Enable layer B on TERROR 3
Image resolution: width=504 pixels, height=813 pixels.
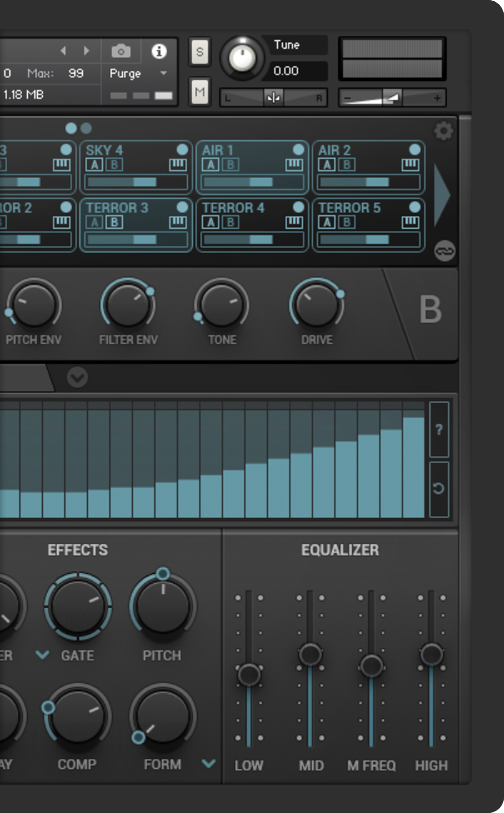click(x=114, y=222)
